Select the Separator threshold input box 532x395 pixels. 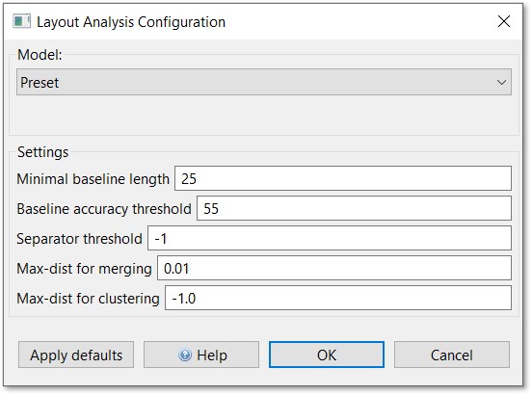(x=330, y=238)
